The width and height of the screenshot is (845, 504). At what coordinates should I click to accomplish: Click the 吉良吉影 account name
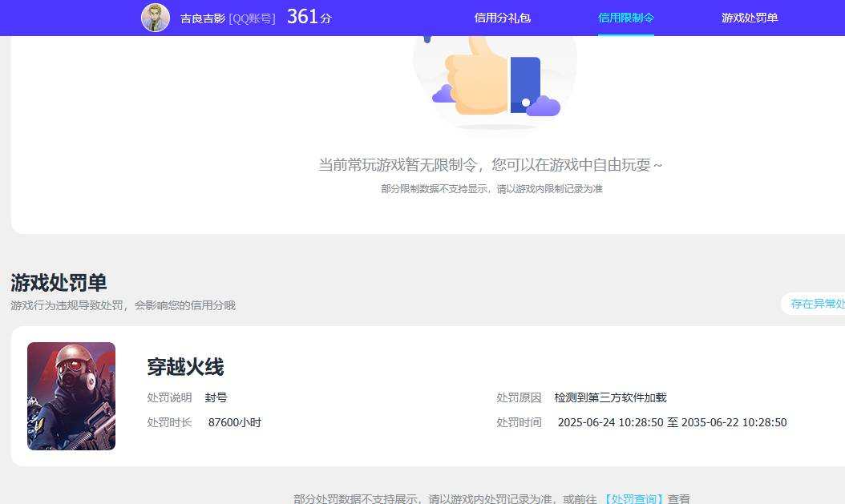pos(203,19)
